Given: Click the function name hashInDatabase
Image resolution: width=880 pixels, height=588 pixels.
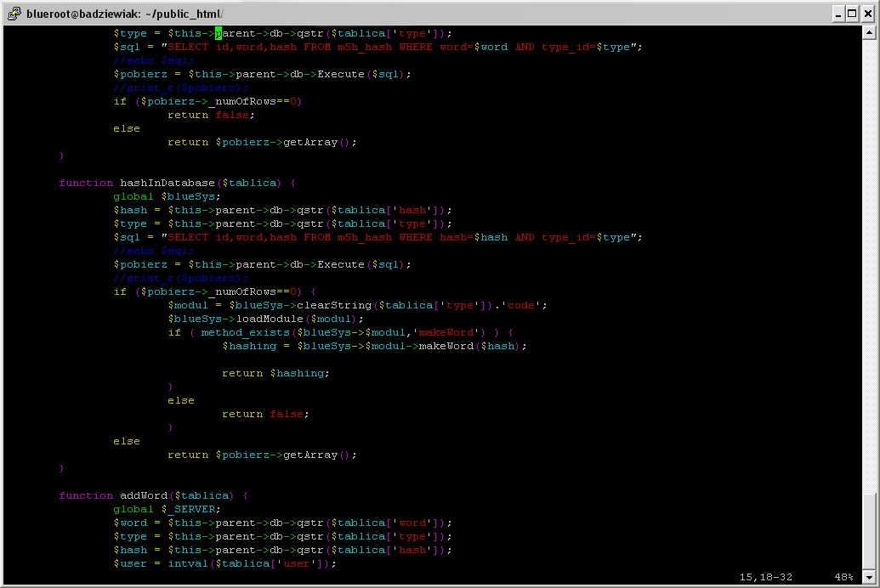Looking at the screenshot, I should click(x=167, y=183).
